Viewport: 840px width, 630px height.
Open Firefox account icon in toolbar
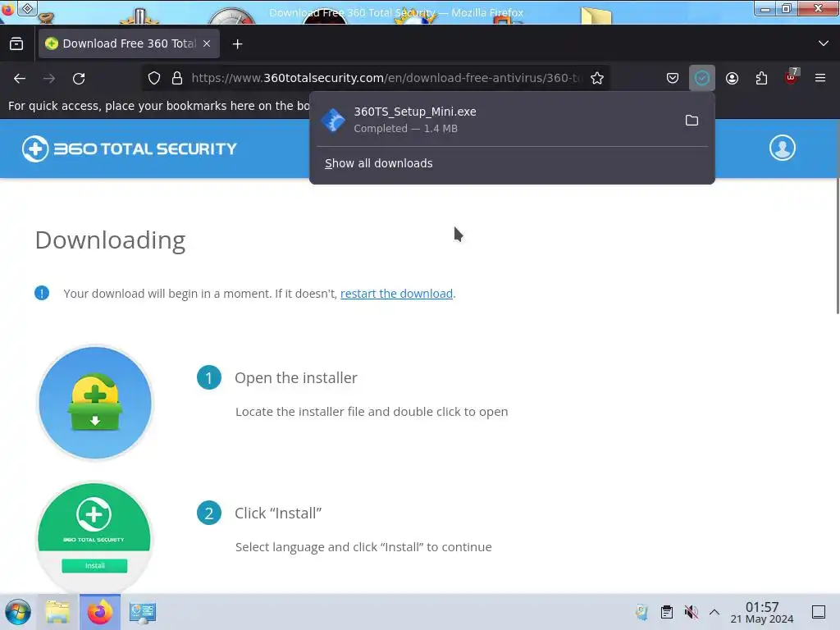(x=732, y=78)
